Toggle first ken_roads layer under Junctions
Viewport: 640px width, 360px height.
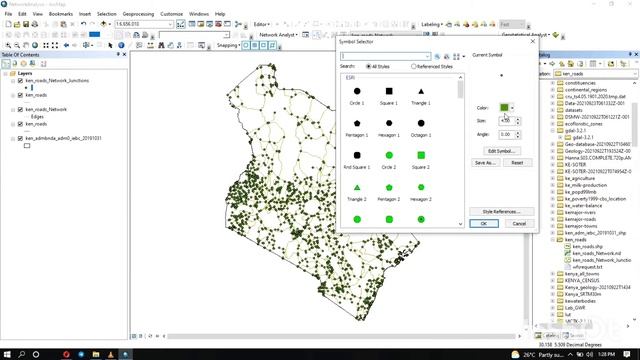(20, 95)
